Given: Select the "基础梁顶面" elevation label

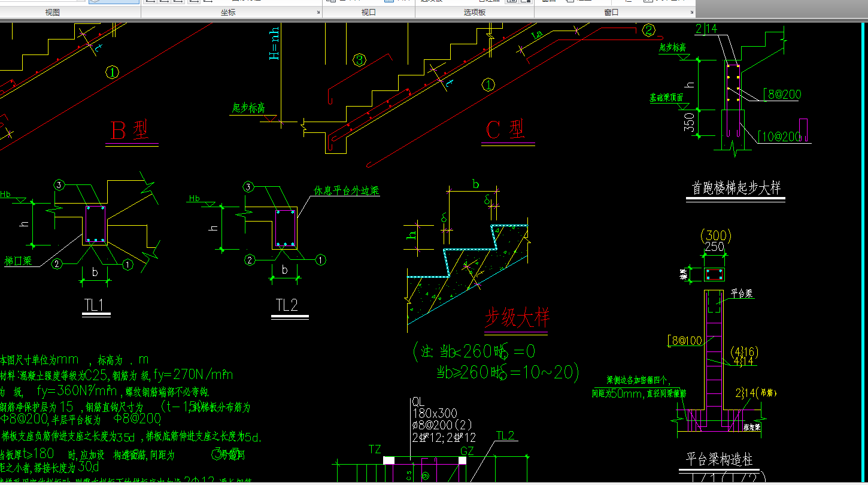Looking at the screenshot, I should (x=667, y=98).
